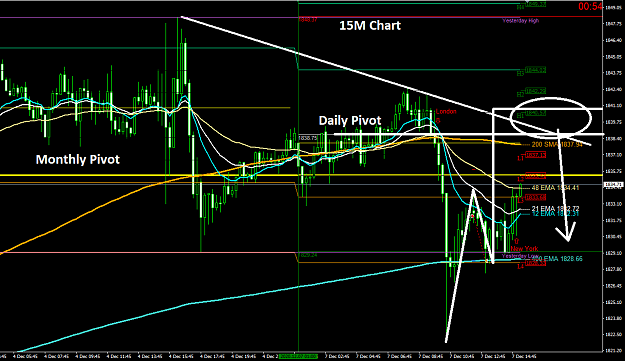Click the highlighted green date marker on time axis

click(x=299, y=356)
